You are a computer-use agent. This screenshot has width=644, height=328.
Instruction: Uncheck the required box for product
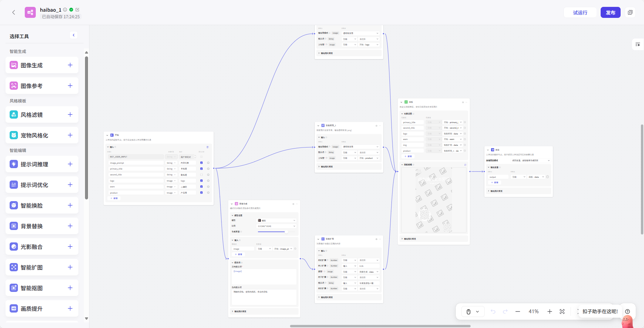click(x=202, y=193)
